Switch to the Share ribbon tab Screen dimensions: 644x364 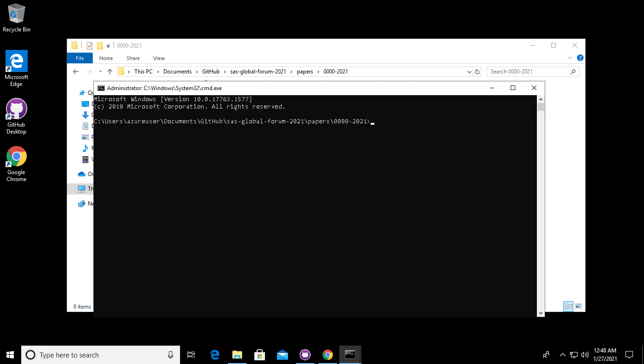coord(132,58)
